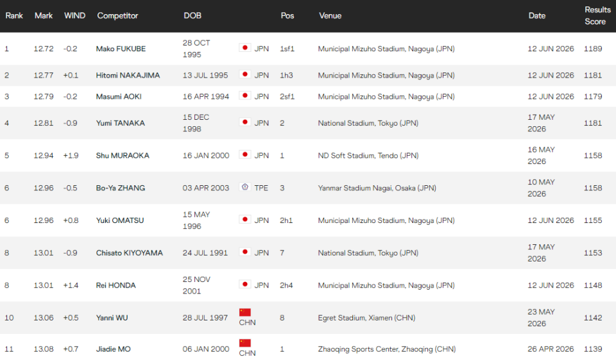
Task: Click the Yanmar Stadium Nagai, Osaka venue
Action: [377, 188]
